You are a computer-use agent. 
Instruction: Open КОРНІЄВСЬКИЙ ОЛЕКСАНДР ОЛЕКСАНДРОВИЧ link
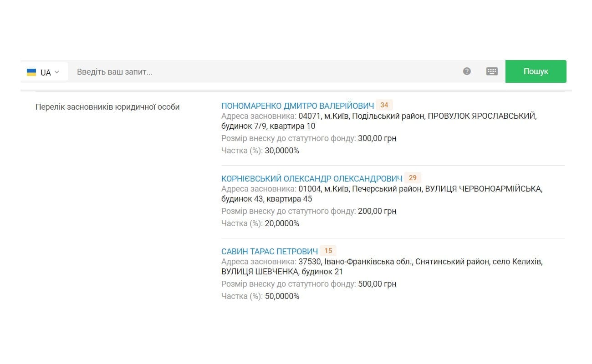coord(312,178)
